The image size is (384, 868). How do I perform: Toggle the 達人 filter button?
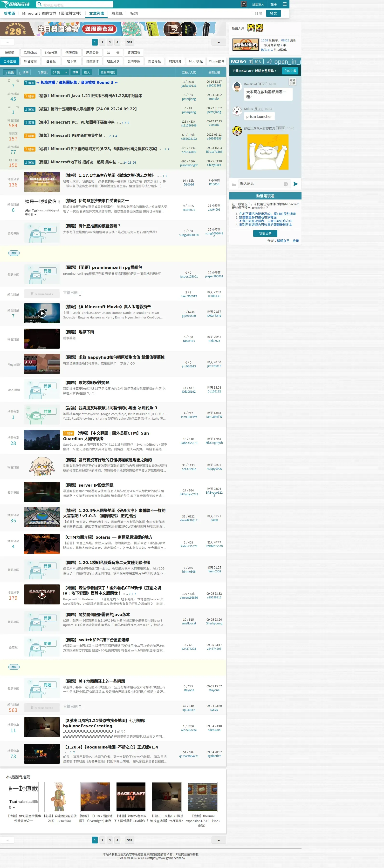coord(87,73)
